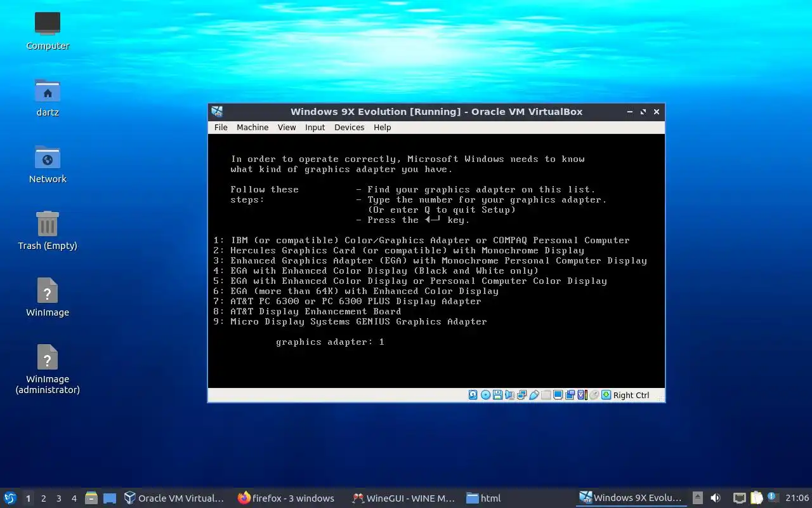
Task: Click '6: EGA (more than 64K)' line
Action: 356,291
